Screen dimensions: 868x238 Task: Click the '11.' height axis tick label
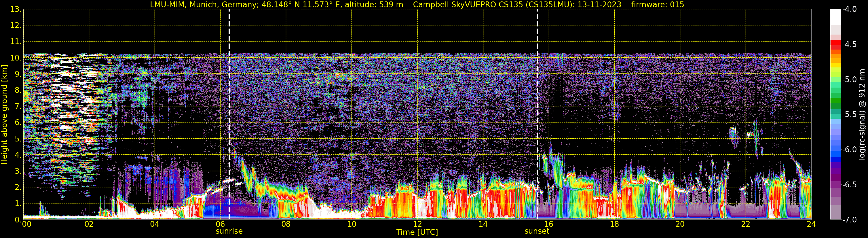[16, 42]
